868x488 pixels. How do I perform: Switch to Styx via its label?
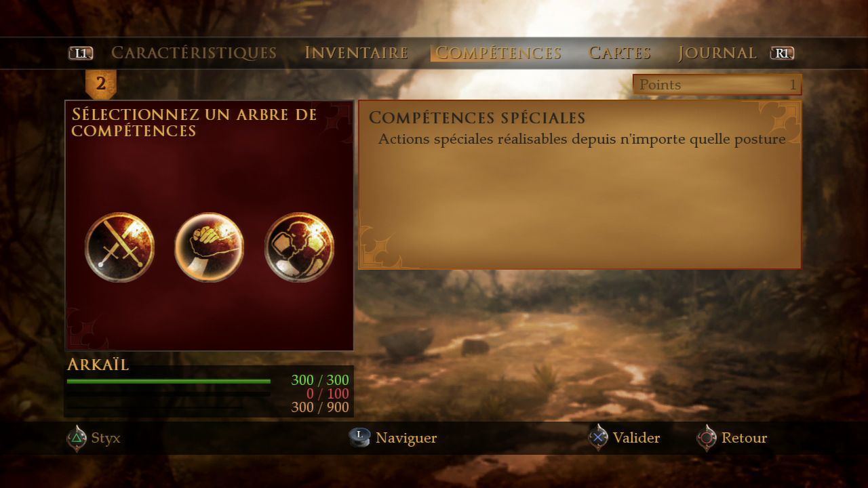point(106,439)
